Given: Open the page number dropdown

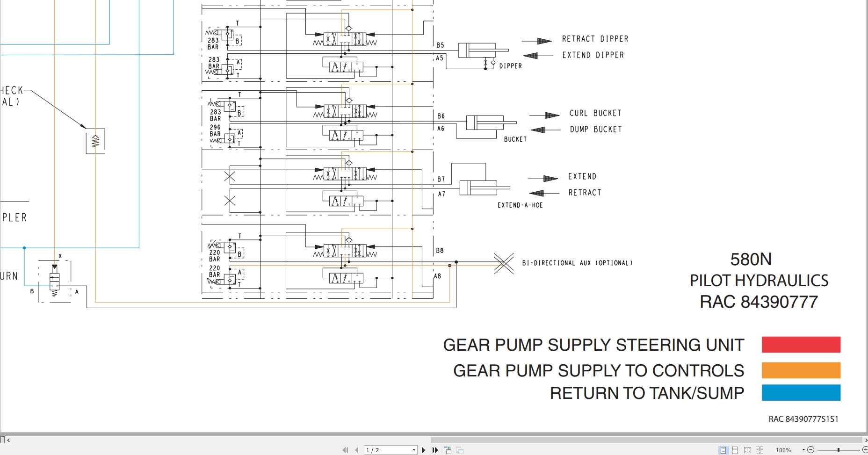Looking at the screenshot, I should pos(414,450).
